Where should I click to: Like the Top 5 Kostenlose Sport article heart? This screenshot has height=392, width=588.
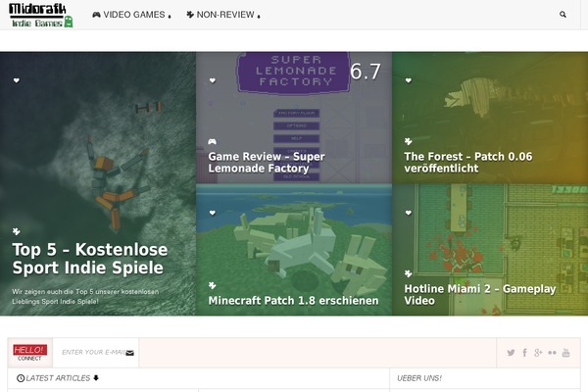pos(17,80)
